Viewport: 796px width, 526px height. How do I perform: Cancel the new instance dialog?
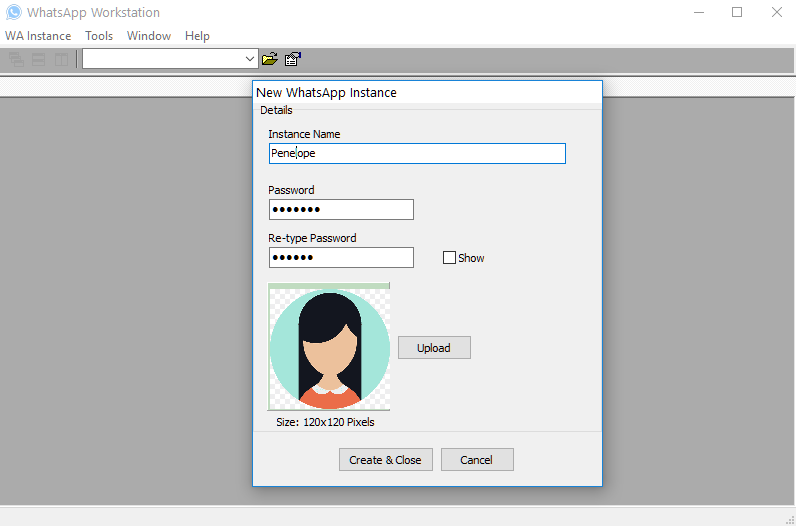point(477,459)
